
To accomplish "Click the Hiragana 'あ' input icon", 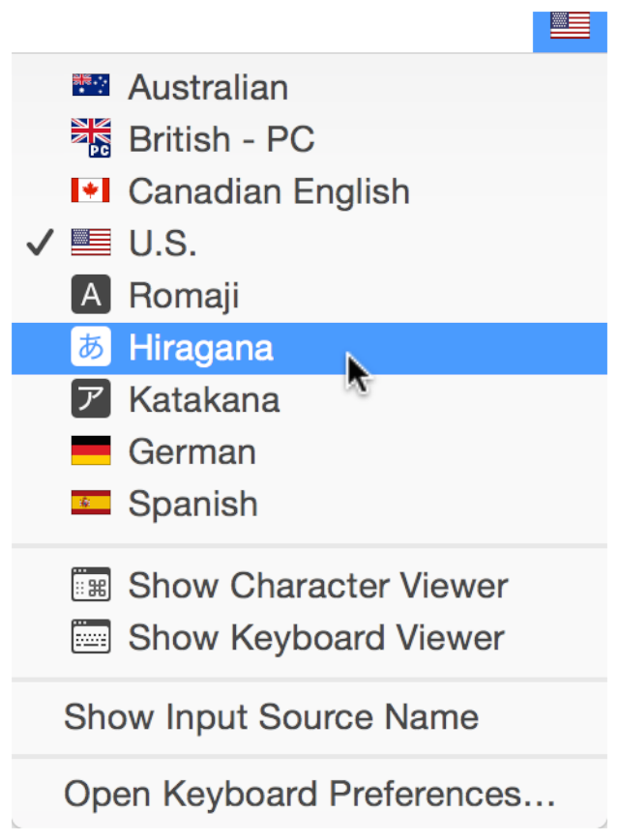I will (89, 347).
